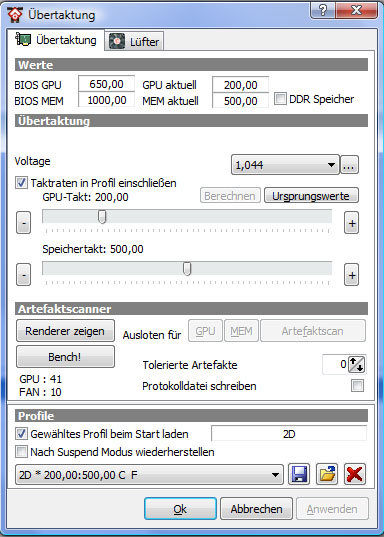Click the Speichertakt slider thumb
The width and height of the screenshot is (384, 537).
click(187, 268)
